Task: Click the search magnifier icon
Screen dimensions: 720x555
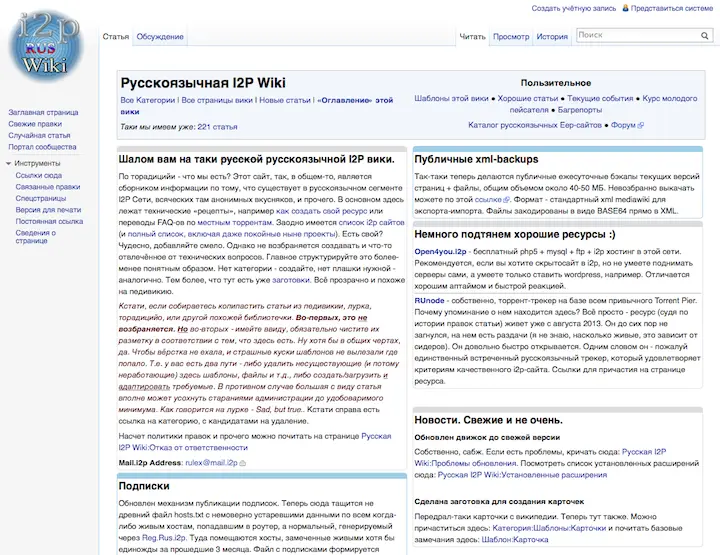Action: [x=705, y=35]
